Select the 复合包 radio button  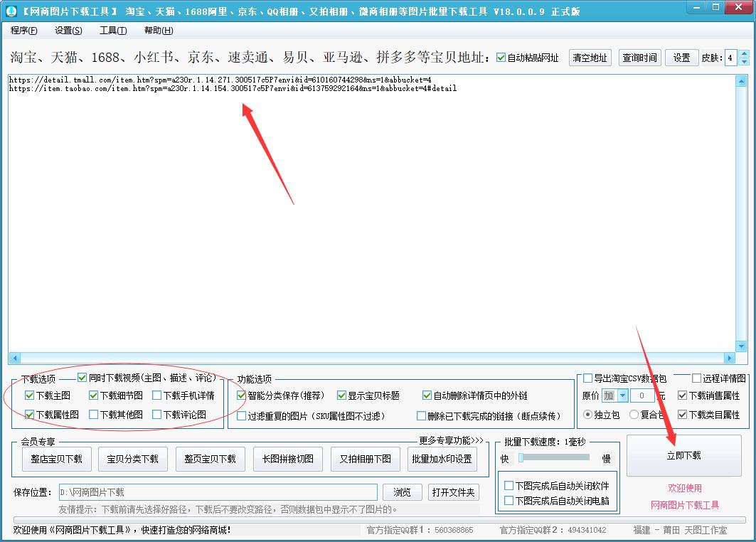[634, 414]
